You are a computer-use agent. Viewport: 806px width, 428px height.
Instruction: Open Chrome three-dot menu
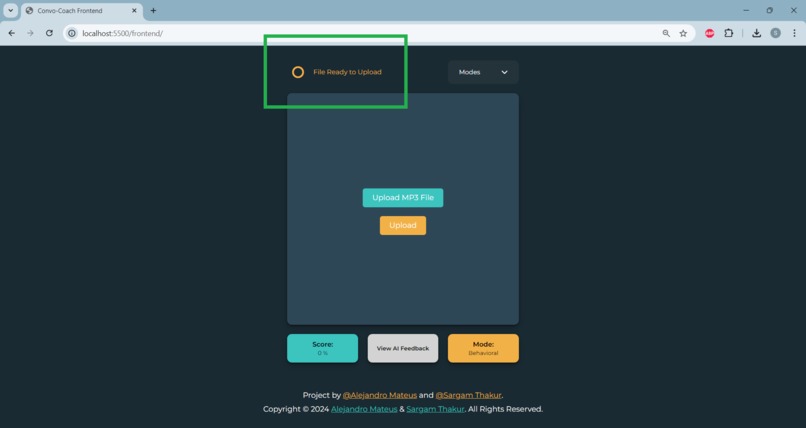point(794,33)
